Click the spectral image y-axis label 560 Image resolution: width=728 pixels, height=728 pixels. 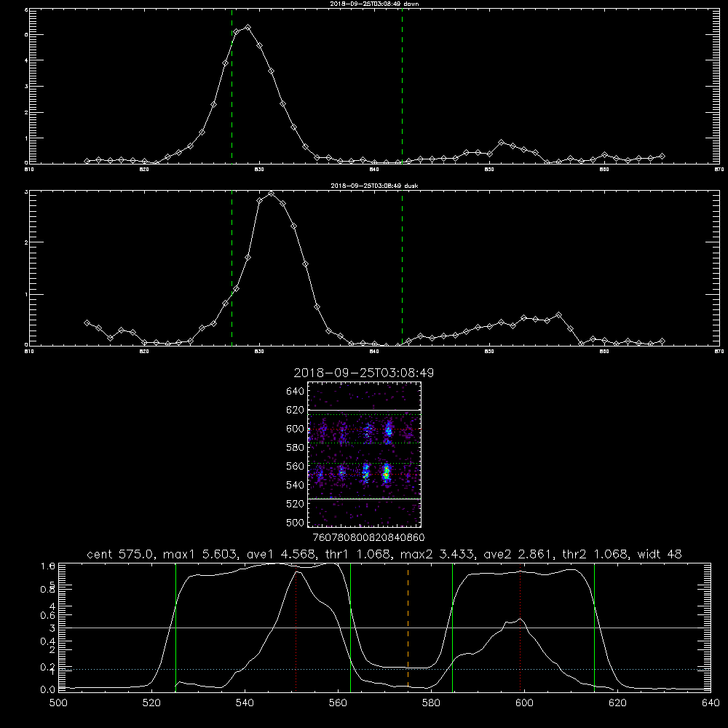coord(296,466)
